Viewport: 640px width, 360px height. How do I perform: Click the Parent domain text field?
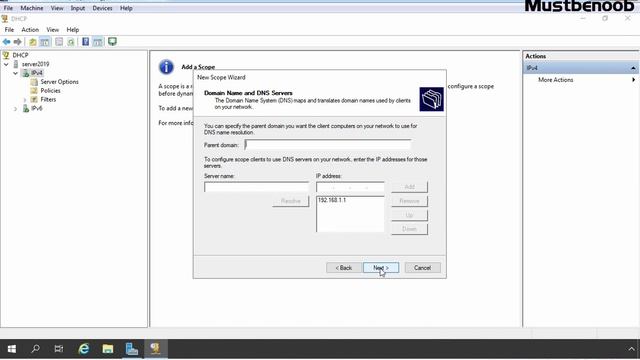point(328,144)
